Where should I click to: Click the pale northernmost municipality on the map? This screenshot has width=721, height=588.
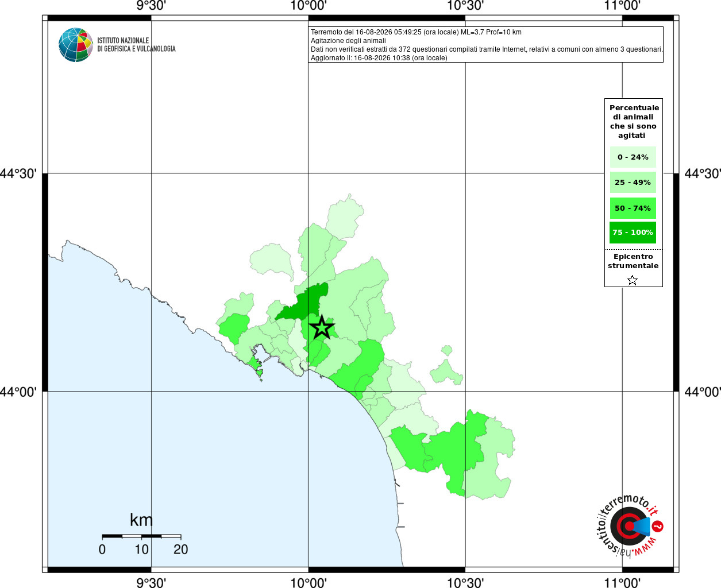tap(345, 217)
